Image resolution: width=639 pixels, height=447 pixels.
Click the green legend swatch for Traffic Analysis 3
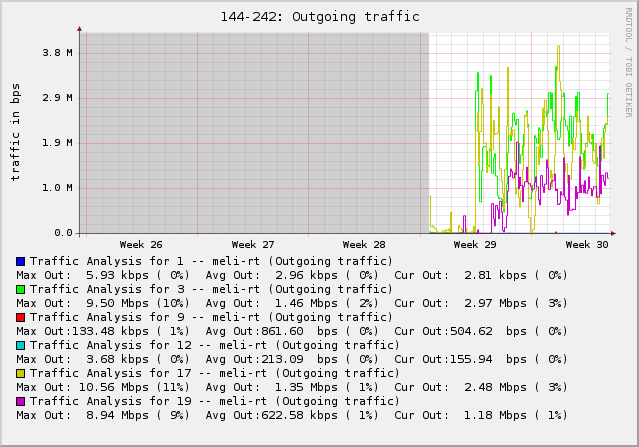[x=20, y=289]
